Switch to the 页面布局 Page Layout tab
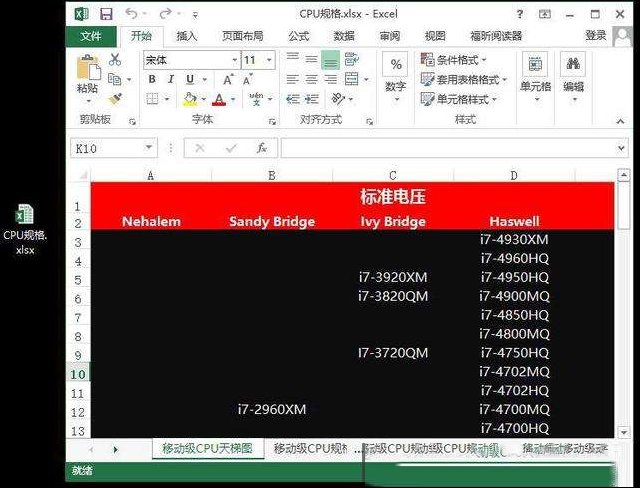 pyautogui.click(x=242, y=36)
